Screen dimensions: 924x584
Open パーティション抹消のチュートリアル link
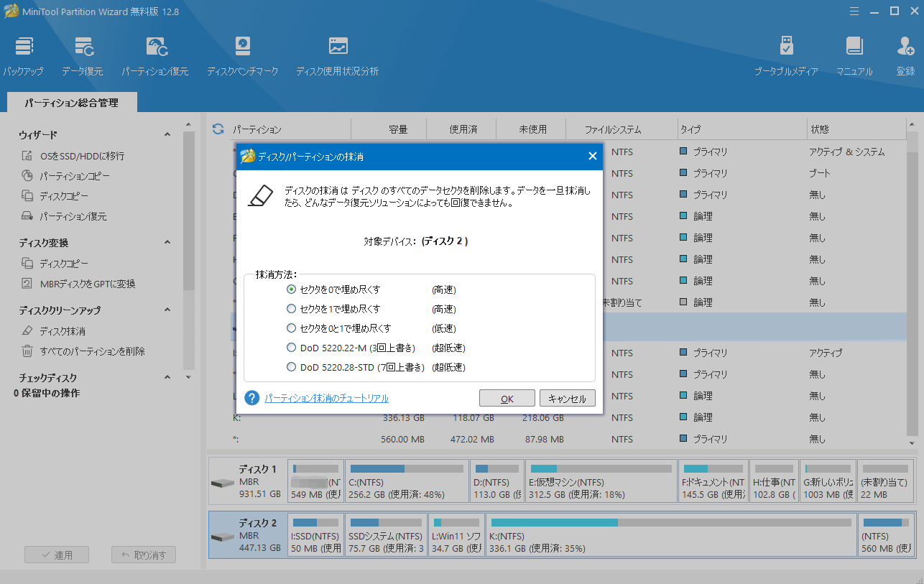[326, 398]
